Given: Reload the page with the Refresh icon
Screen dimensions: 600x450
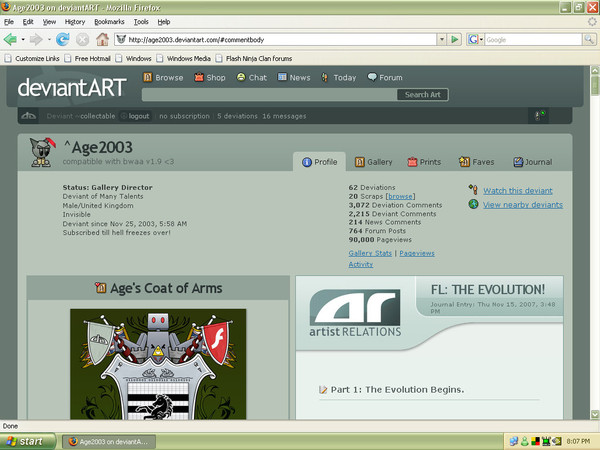Looking at the screenshot, I should click(x=63, y=39).
